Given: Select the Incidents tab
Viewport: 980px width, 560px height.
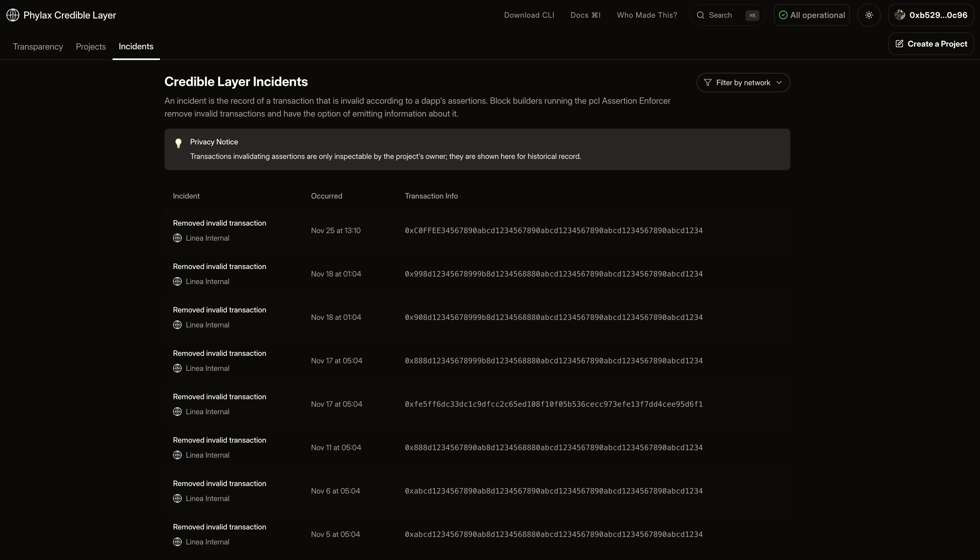Looking at the screenshot, I should coord(136,47).
